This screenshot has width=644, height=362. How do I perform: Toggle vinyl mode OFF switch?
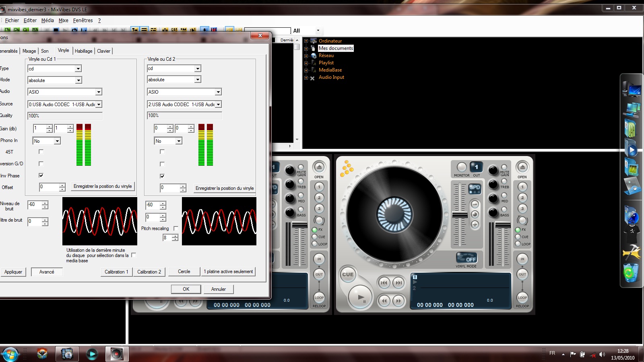466,257
